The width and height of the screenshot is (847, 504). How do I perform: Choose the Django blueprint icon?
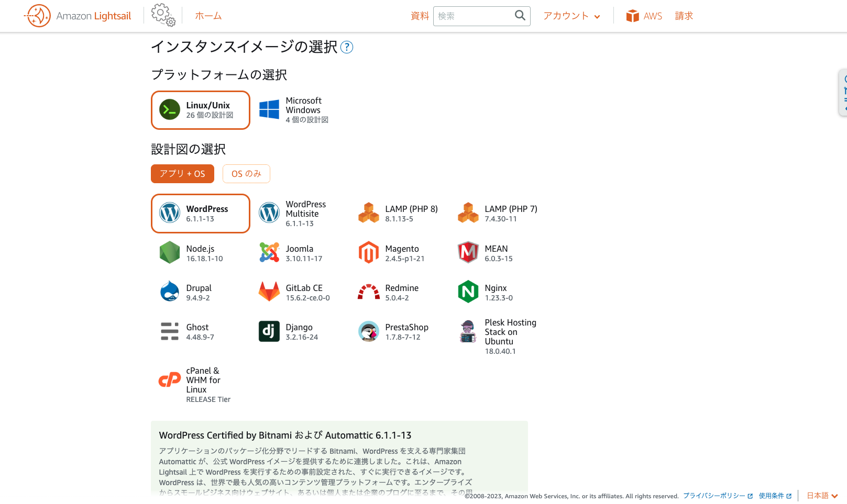[x=269, y=331]
